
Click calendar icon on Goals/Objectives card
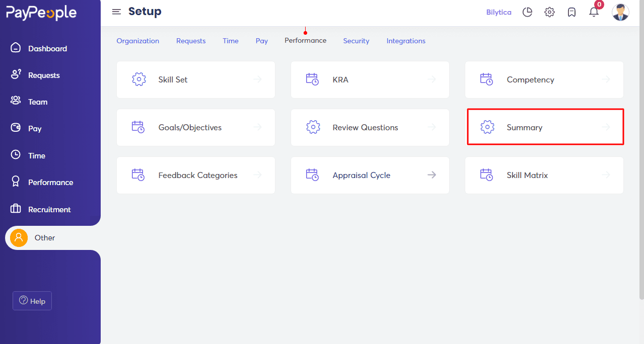click(138, 127)
